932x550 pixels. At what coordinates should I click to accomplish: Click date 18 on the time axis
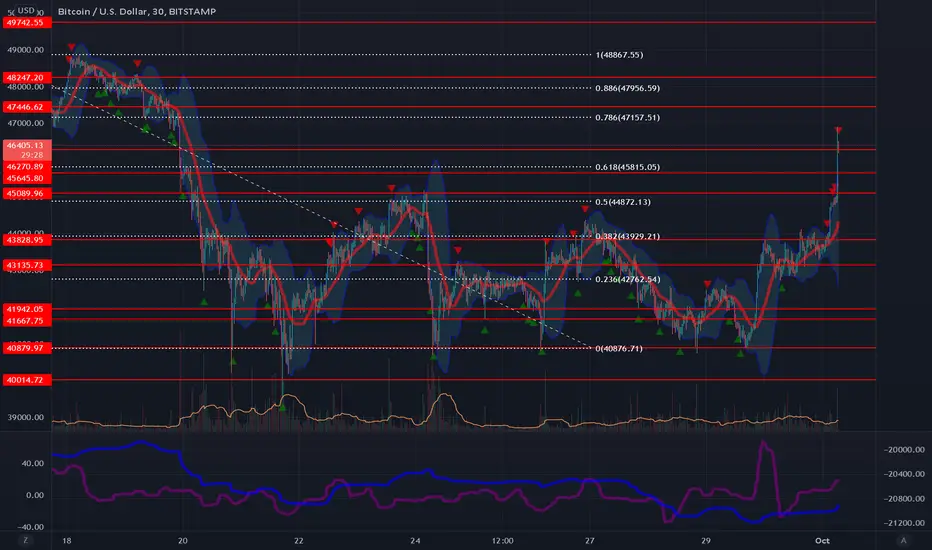tap(67, 540)
